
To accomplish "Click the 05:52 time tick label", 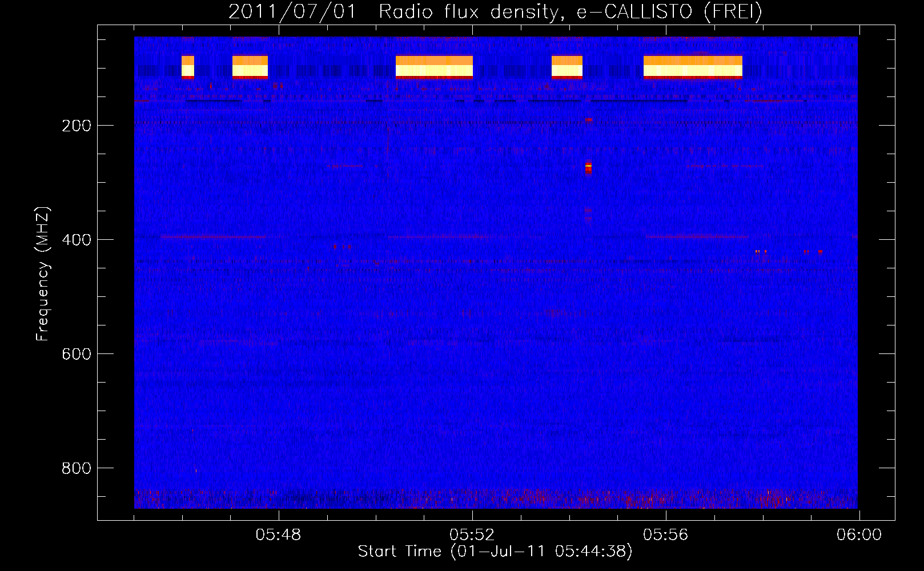I will (x=472, y=535).
